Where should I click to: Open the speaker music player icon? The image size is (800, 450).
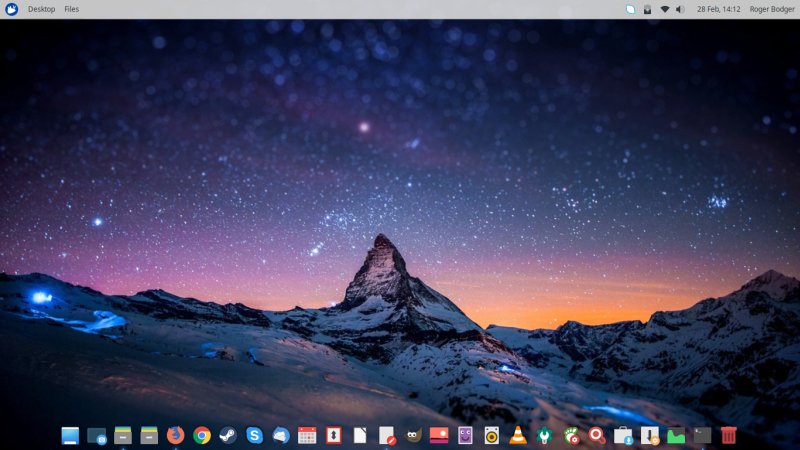pos(491,435)
